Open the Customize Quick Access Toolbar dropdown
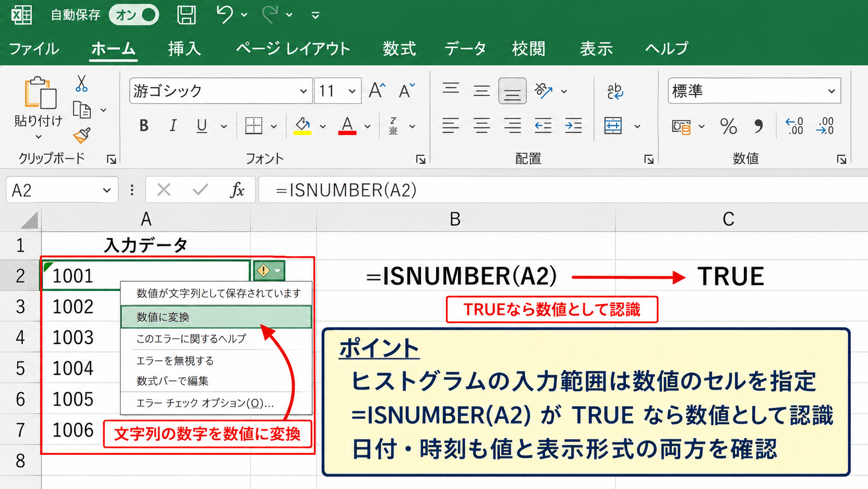Image resolution: width=868 pixels, height=489 pixels. (315, 16)
